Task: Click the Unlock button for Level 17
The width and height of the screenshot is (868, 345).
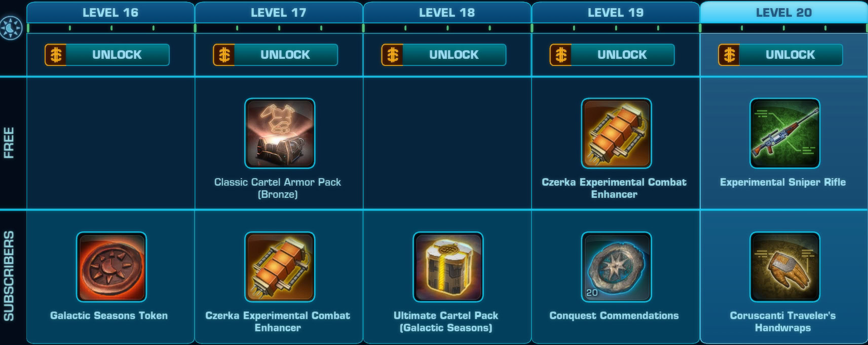Action: 275,55
